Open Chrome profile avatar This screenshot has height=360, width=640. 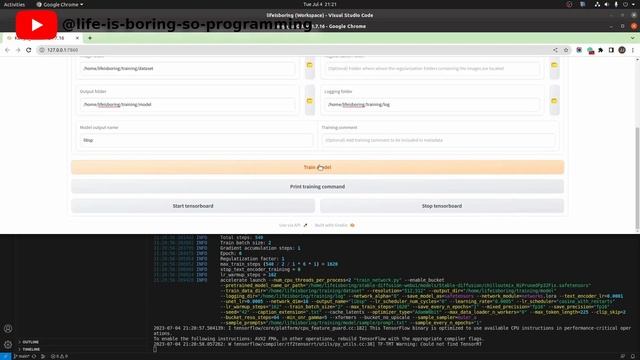pos(622,50)
